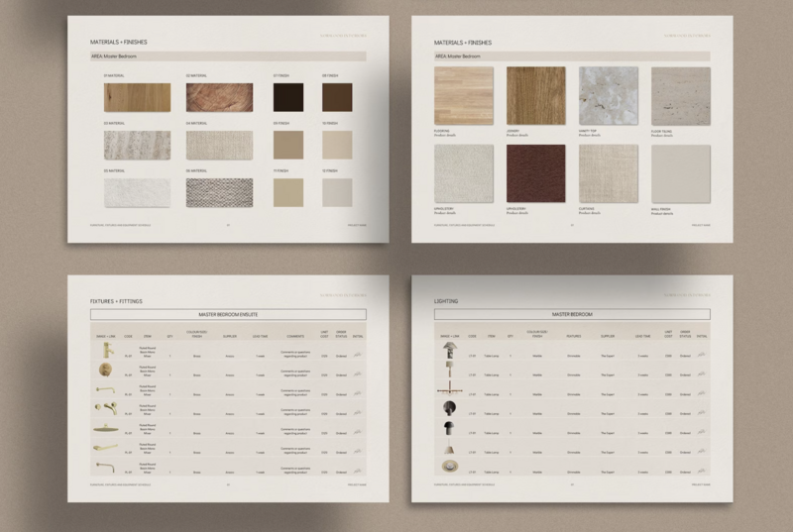The width and height of the screenshot is (793, 532).
Task: Open the Wall Finish plain beige sample
Action: pyautogui.click(x=681, y=174)
